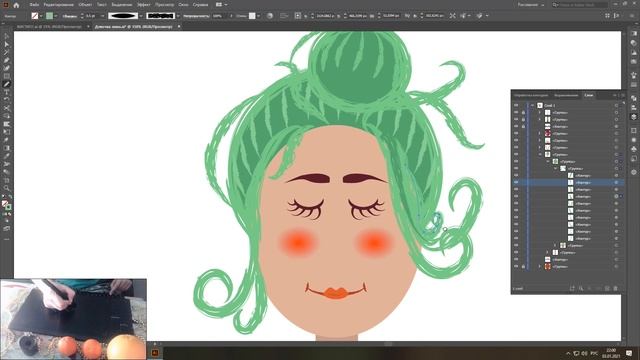Activate the Zoom magnifier tool
The image size is (640, 360).
tap(7, 188)
